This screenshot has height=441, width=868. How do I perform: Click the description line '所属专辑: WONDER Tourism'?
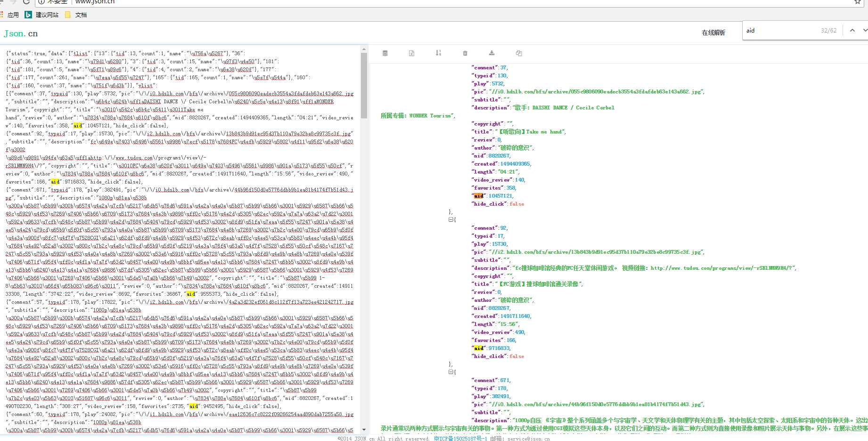(x=417, y=116)
